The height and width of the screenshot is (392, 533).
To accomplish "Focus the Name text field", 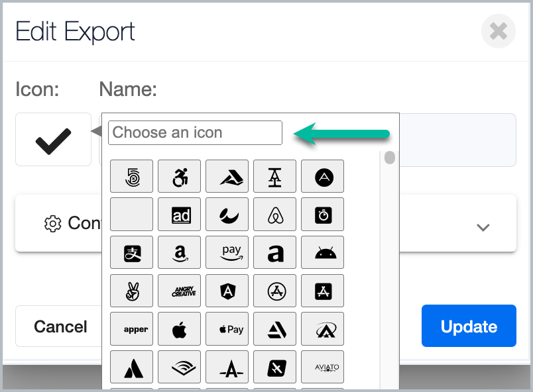I will click(x=457, y=140).
